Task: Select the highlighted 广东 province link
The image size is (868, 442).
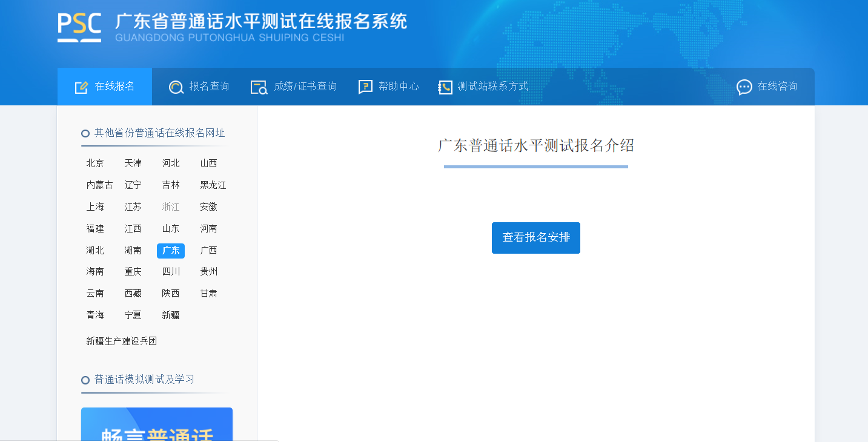Action: click(x=171, y=251)
